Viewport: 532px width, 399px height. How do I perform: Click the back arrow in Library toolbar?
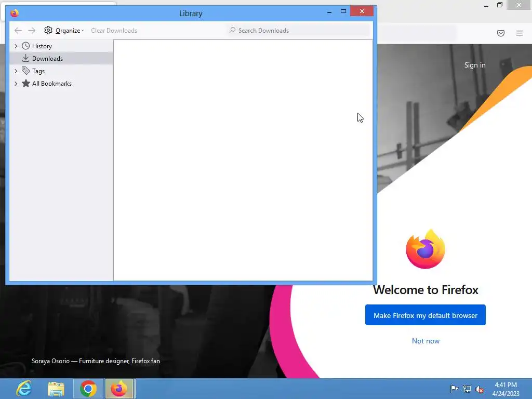pyautogui.click(x=18, y=31)
